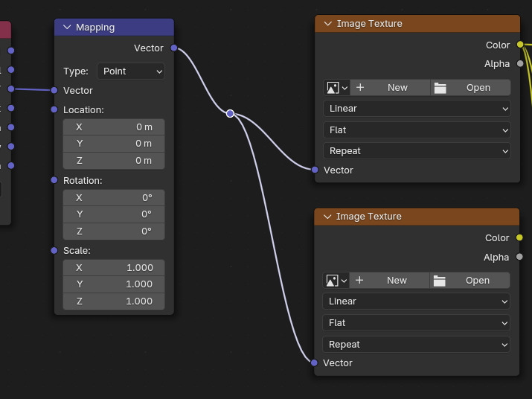
Task: Click Mapping Scale input socket
Action: (x=54, y=251)
